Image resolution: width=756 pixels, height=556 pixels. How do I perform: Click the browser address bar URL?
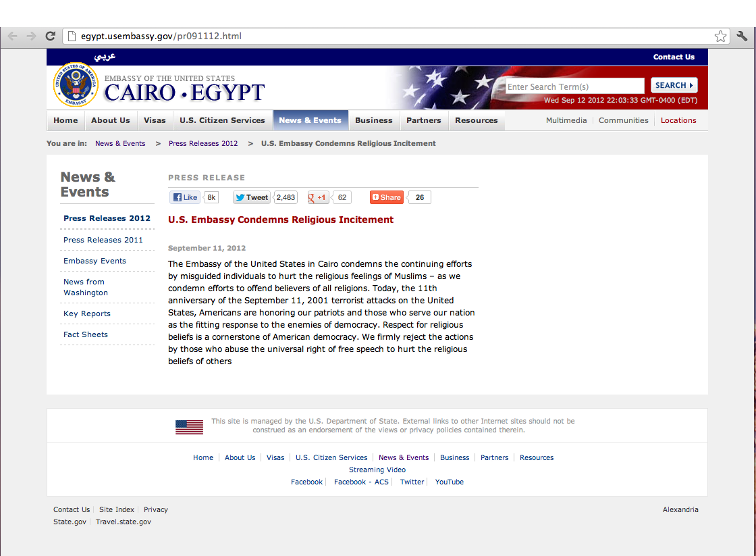pos(161,36)
